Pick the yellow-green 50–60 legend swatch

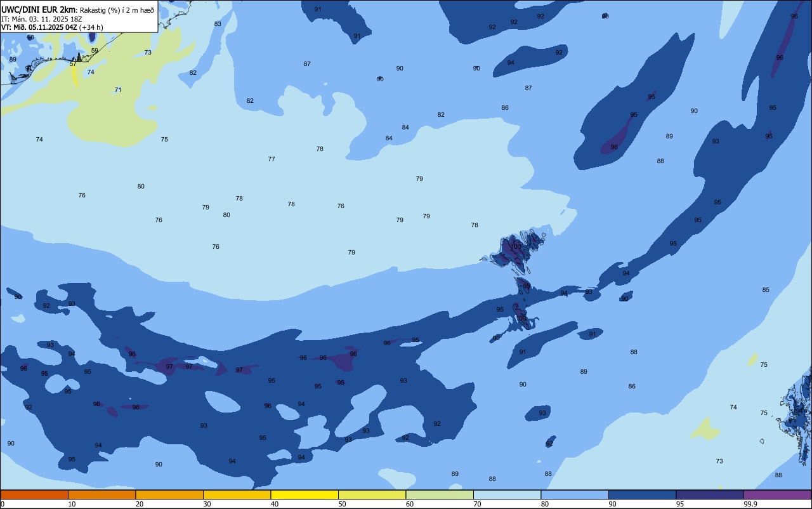(372, 494)
